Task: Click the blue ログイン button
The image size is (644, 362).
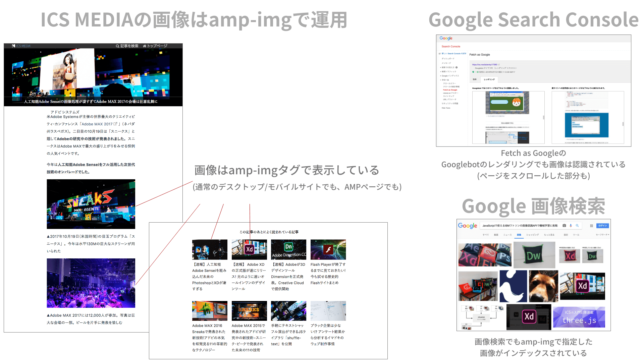Action: [603, 226]
